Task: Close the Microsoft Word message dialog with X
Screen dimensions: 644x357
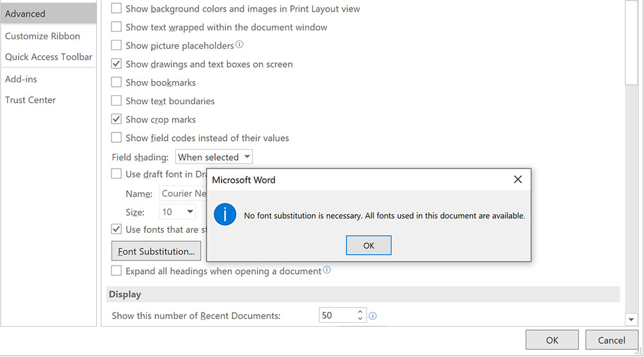Action: point(518,179)
